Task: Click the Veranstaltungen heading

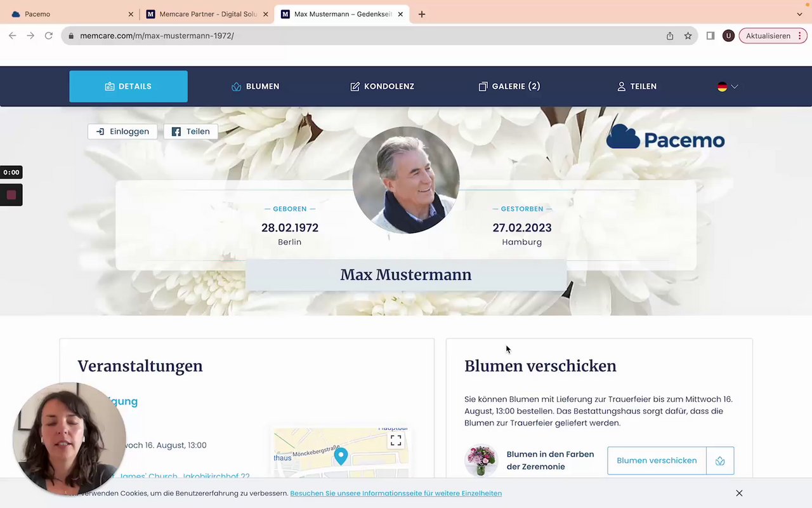Action: pyautogui.click(x=140, y=366)
